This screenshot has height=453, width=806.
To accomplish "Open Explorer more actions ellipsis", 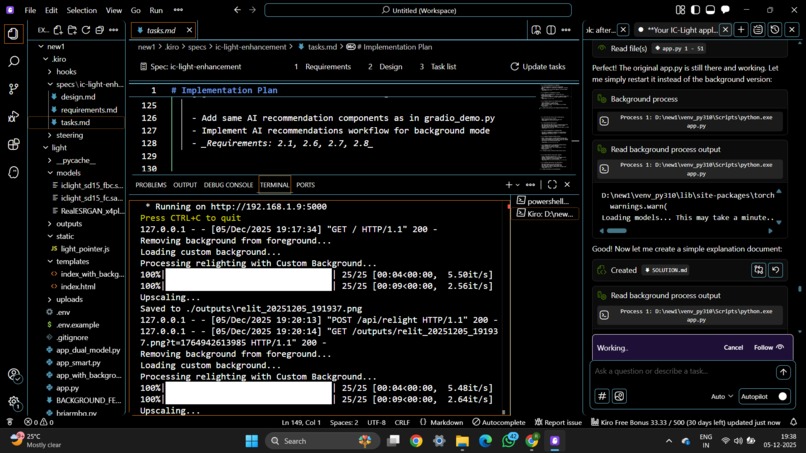I will point(114,30).
